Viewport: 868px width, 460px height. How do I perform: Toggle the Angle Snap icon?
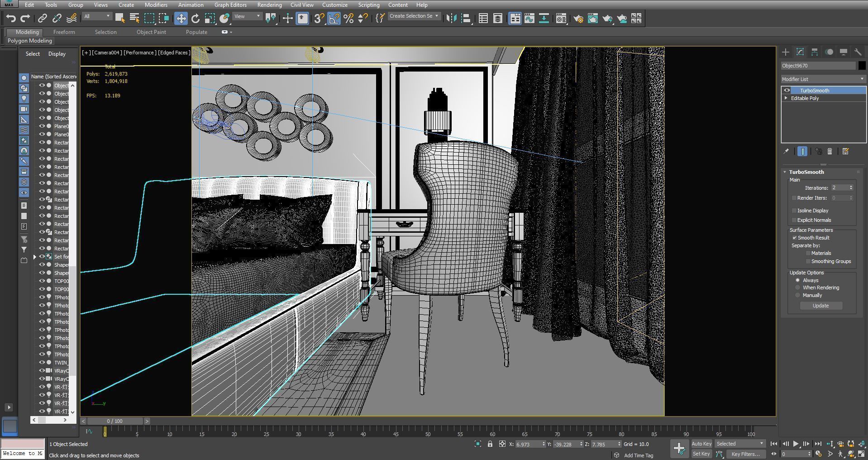tap(334, 18)
